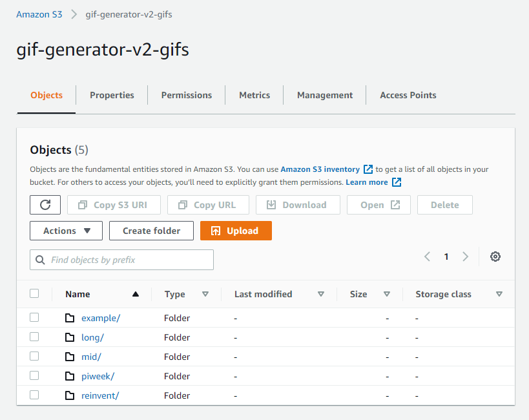This screenshot has width=529, height=420.
Task: Go to the previous page arrow
Action: coord(427,257)
